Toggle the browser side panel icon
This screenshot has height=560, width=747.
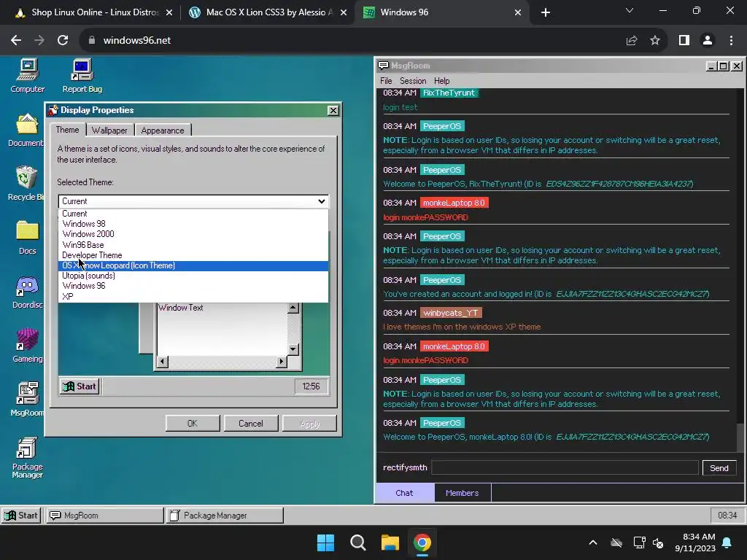pyautogui.click(x=684, y=41)
